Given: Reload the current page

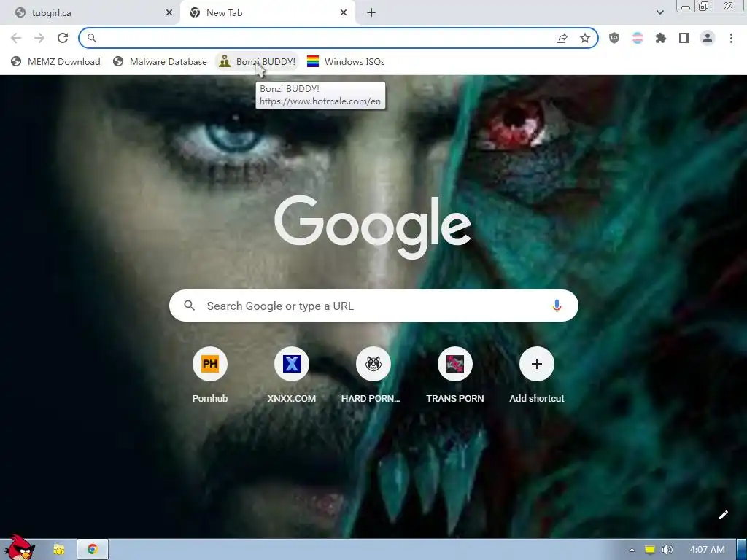Looking at the screenshot, I should [63, 38].
